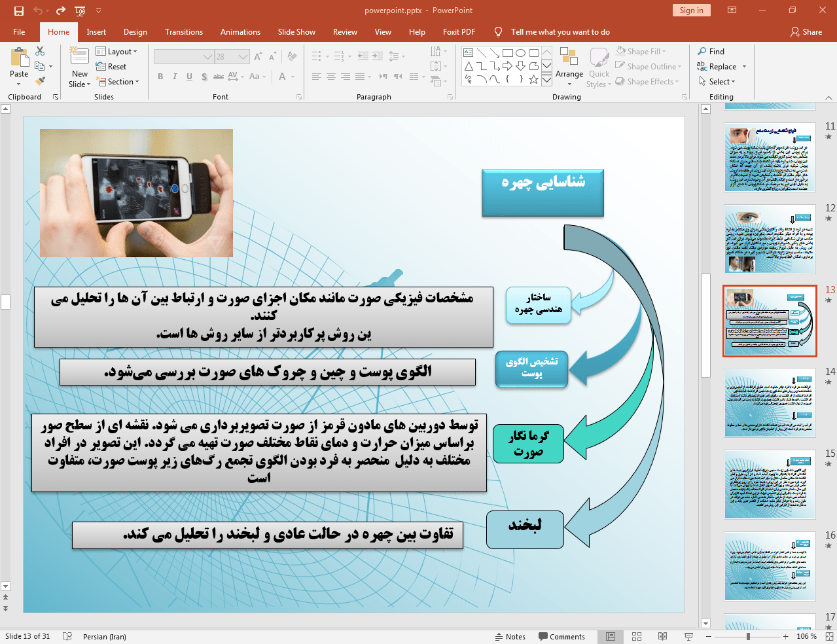Start Slide Show from status bar icon

coord(688,636)
